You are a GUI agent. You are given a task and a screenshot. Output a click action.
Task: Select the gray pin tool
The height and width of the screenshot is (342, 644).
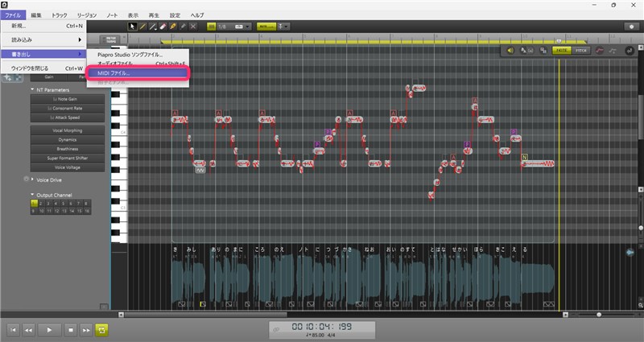tap(183, 27)
